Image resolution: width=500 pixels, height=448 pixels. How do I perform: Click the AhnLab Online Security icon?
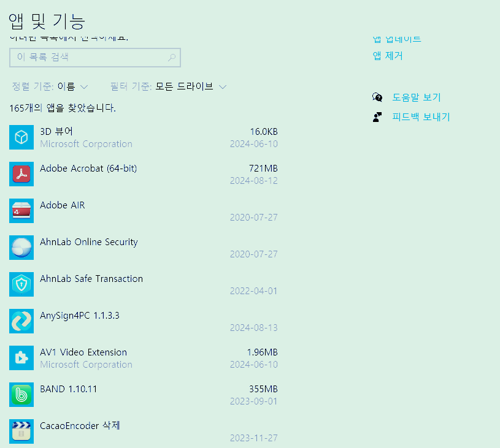coord(21,248)
